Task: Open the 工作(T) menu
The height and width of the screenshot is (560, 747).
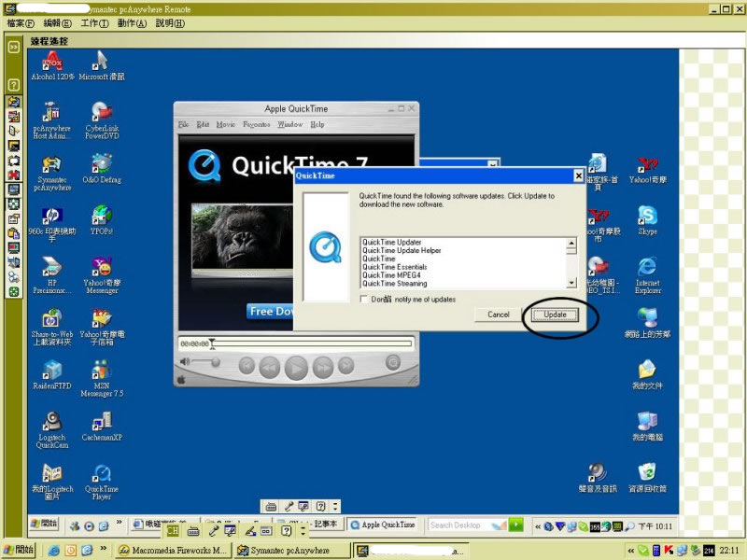Action: click(95, 23)
